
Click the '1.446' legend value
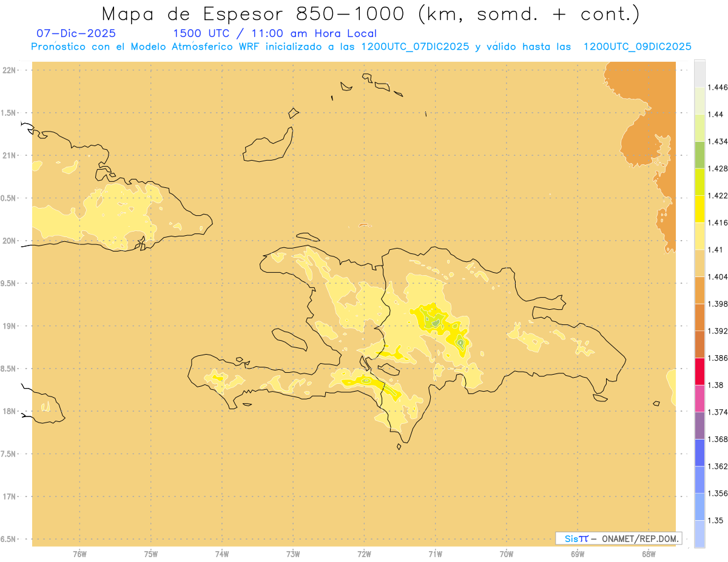tap(718, 87)
